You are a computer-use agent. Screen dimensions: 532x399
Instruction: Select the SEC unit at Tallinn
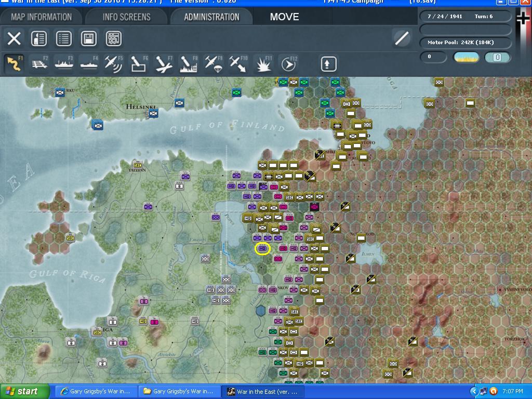(137, 165)
